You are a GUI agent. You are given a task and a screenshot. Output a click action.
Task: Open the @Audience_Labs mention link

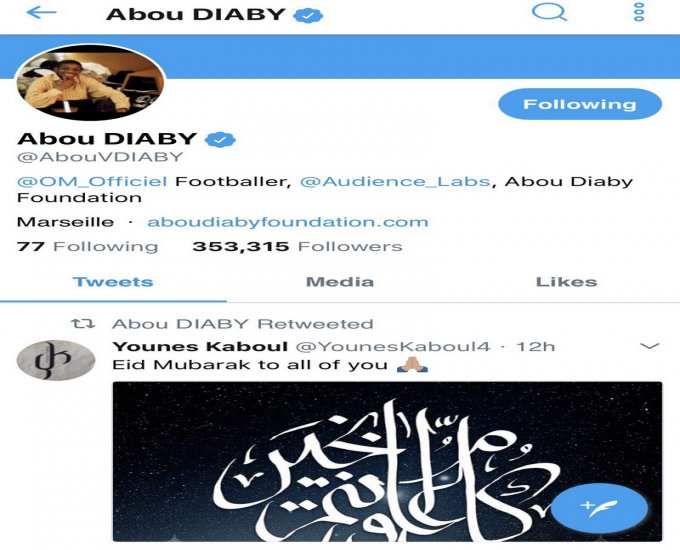(x=395, y=181)
